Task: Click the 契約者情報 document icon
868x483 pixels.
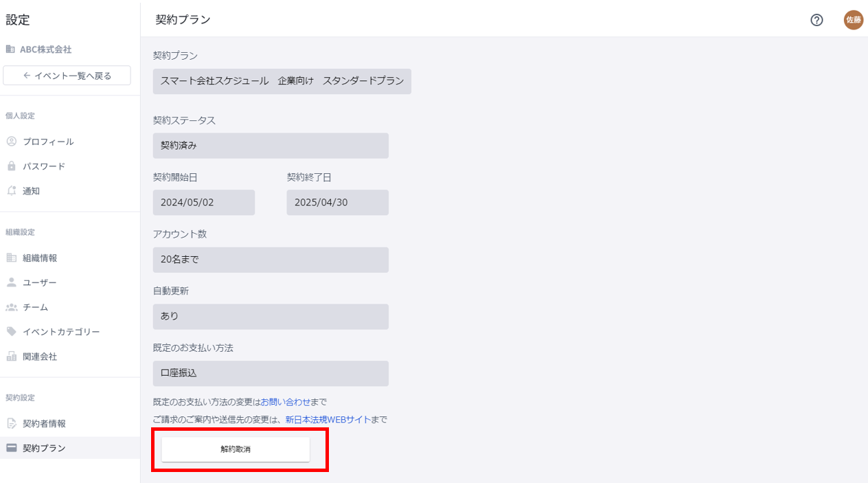Action: pyautogui.click(x=11, y=423)
